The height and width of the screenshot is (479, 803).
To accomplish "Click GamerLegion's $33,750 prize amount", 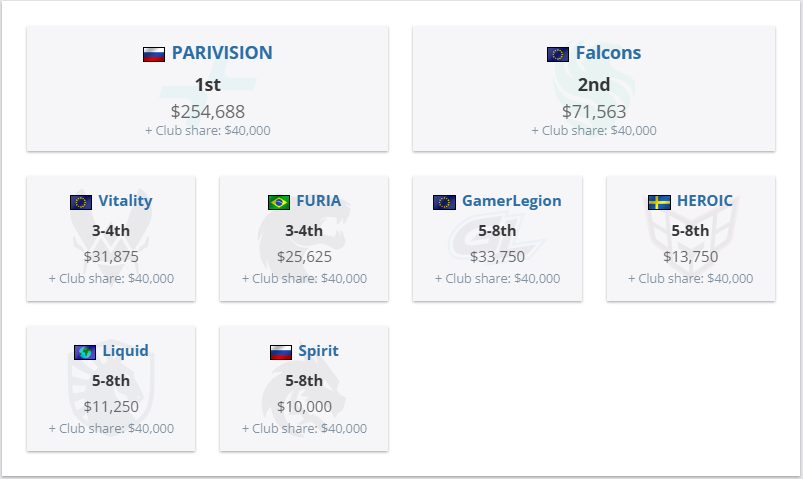I will tap(497, 257).
